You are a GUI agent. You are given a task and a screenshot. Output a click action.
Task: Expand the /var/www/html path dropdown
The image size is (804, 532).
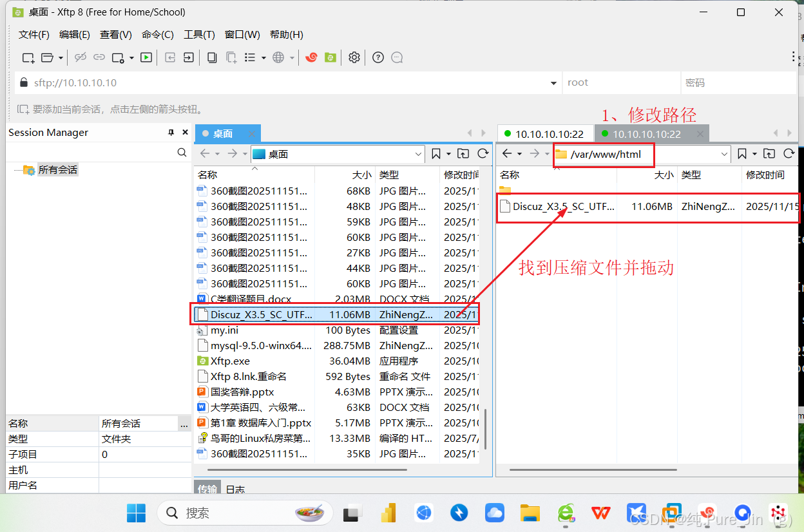(x=724, y=154)
